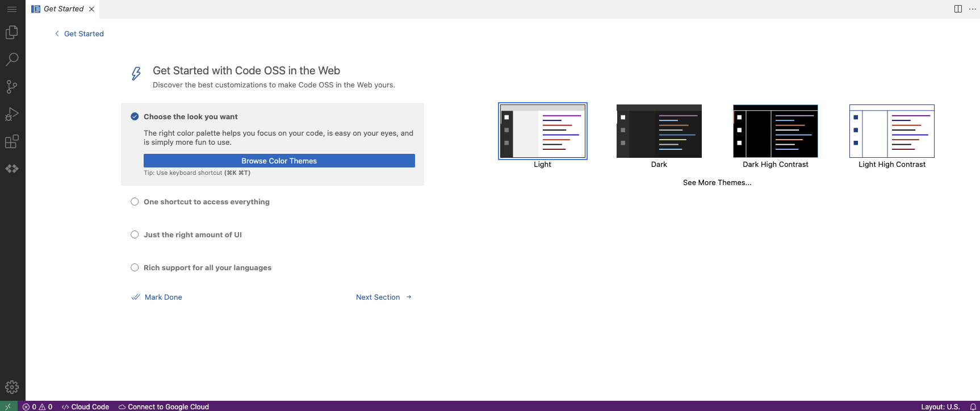Open the hamburger application menu
Viewport: 980px width, 411px height.
pos(12,9)
